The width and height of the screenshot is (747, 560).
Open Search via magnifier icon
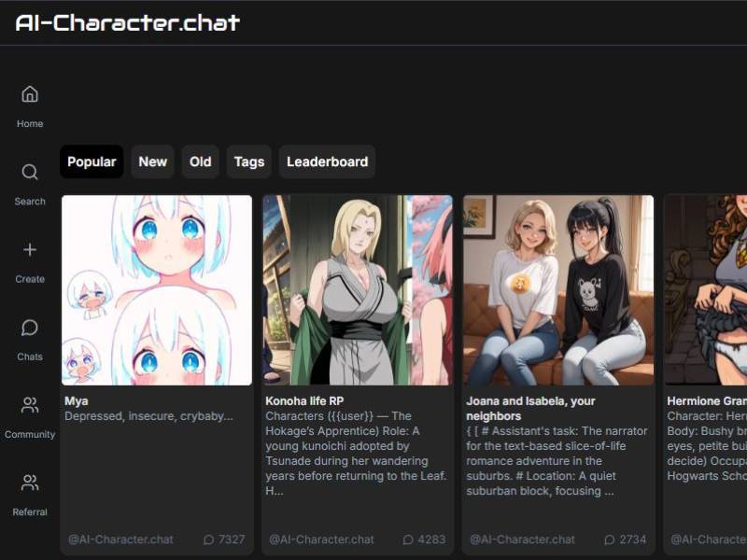30,173
